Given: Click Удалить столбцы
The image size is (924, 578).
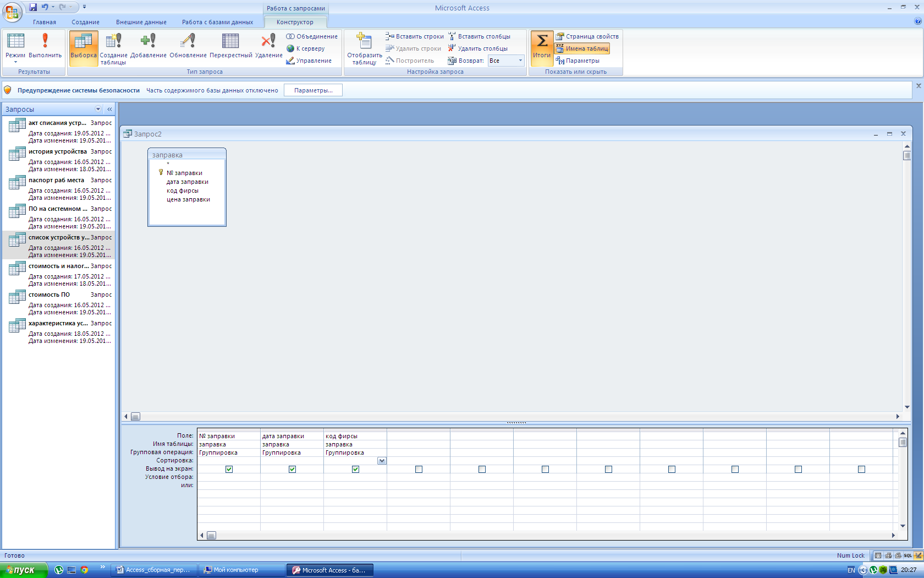Looking at the screenshot, I should pyautogui.click(x=478, y=48).
